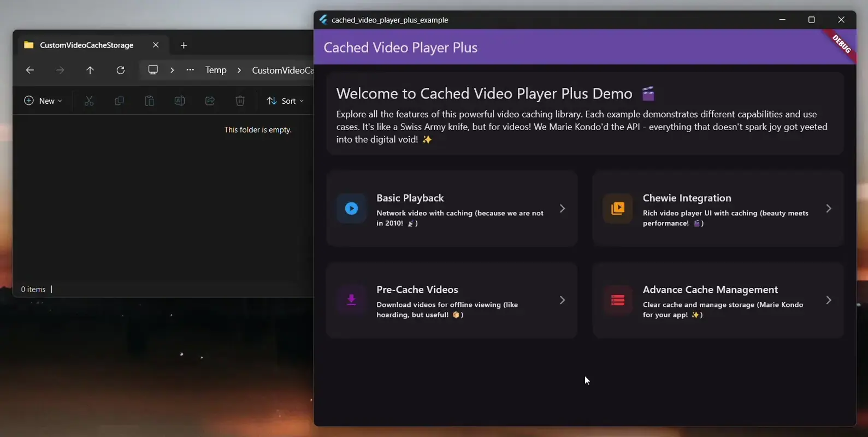This screenshot has width=868, height=437.
Task: Select the Advance Cache Management storage icon
Action: (x=618, y=300)
